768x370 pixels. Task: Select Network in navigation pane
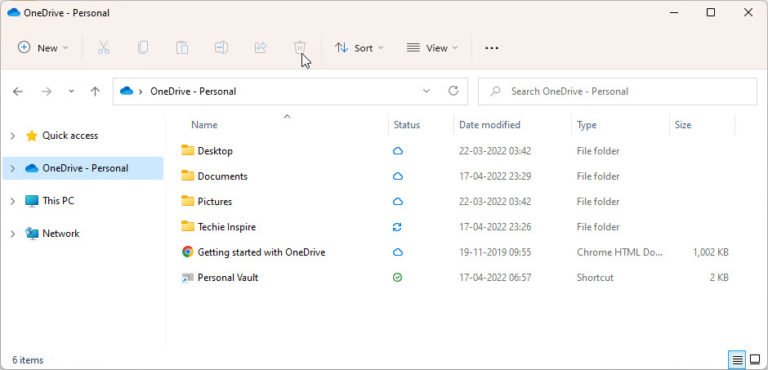coord(61,233)
